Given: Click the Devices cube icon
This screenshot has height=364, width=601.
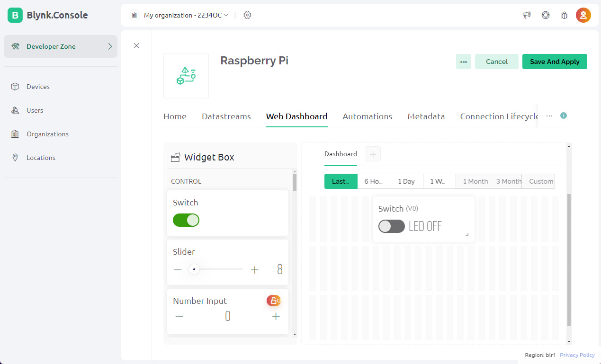Looking at the screenshot, I should coord(15,87).
